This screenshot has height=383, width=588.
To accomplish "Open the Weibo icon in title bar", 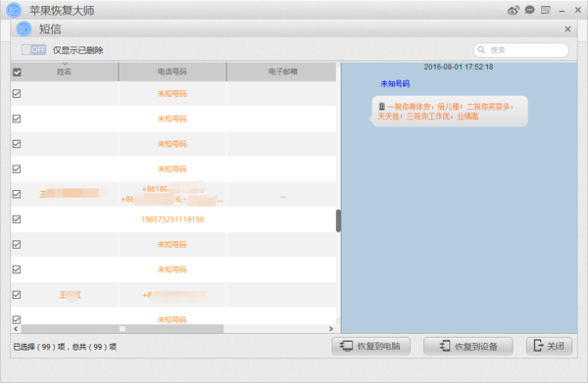I will coord(513,10).
